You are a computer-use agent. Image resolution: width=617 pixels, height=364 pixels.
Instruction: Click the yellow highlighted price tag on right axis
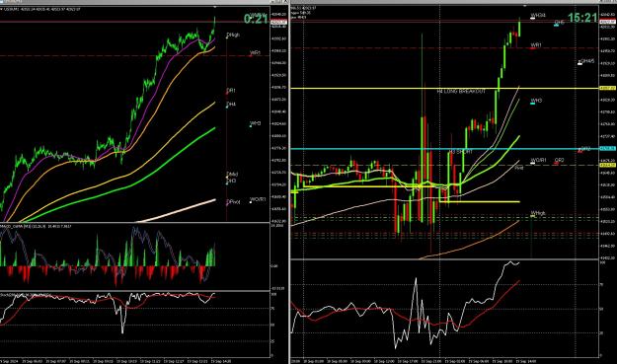607,88
